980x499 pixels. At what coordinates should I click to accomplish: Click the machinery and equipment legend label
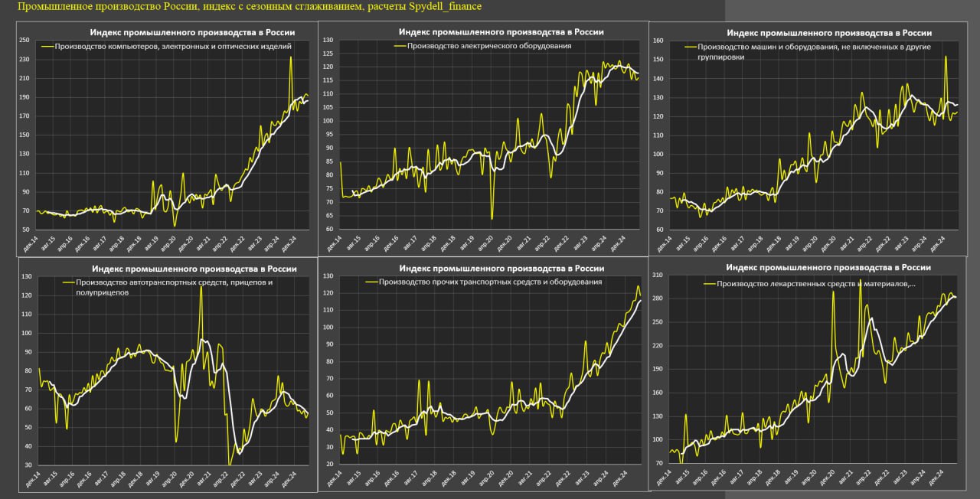click(812, 51)
